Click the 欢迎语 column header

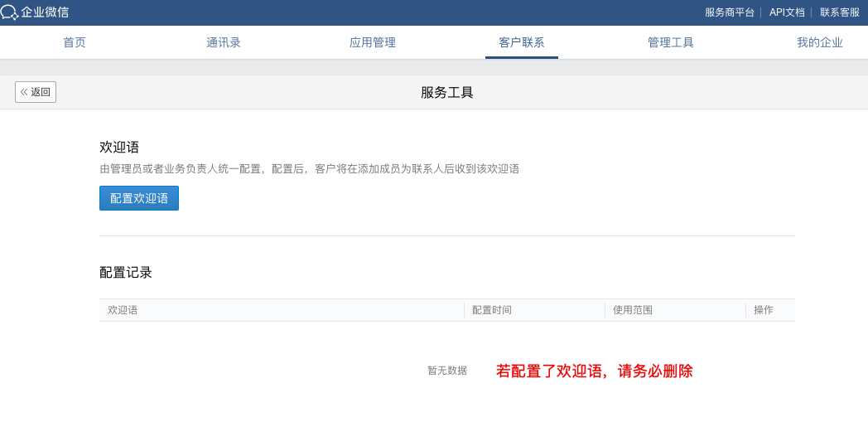[x=123, y=310]
